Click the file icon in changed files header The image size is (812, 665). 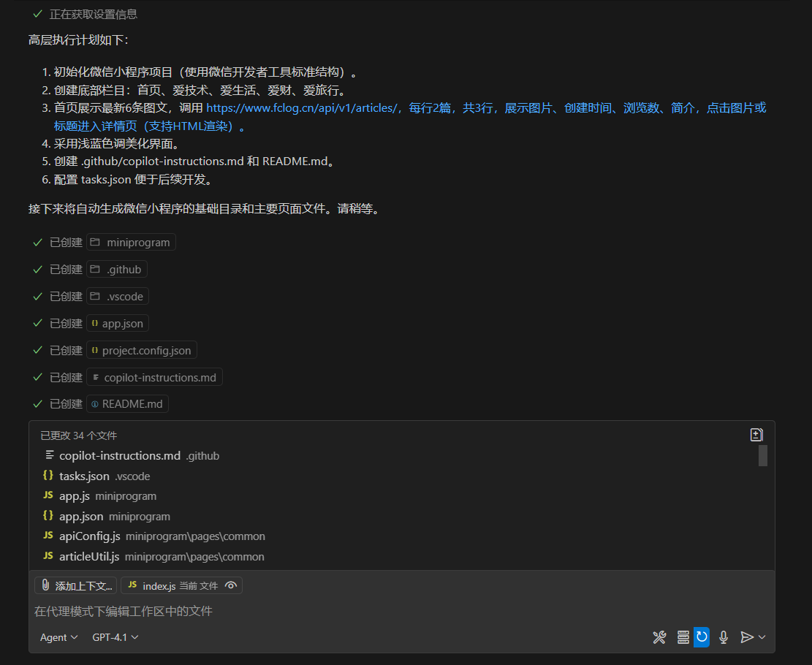click(756, 435)
